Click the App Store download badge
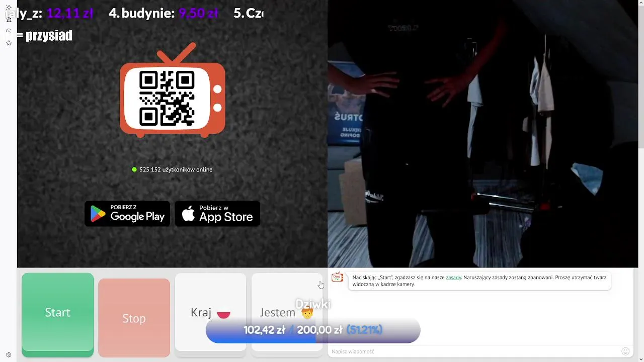The width and height of the screenshot is (644, 362). click(x=217, y=214)
